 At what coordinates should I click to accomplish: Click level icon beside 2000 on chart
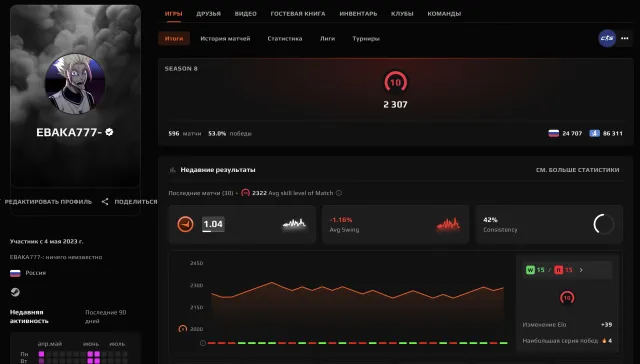183,329
